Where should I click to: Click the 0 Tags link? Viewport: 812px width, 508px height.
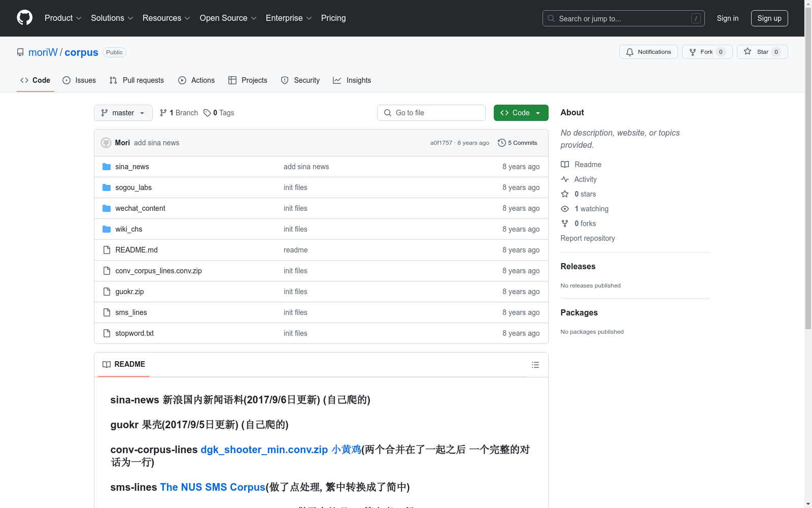pos(219,113)
